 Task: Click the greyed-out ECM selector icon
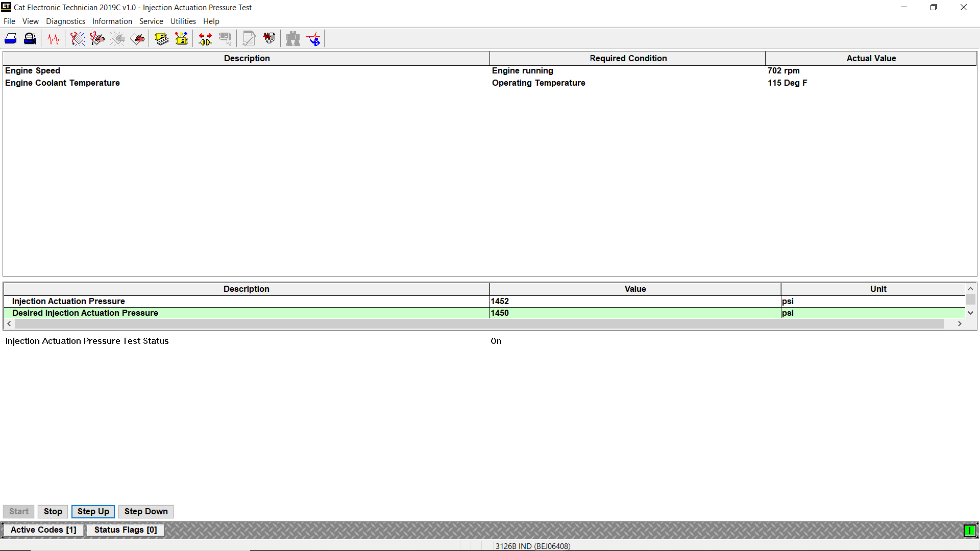(x=225, y=39)
